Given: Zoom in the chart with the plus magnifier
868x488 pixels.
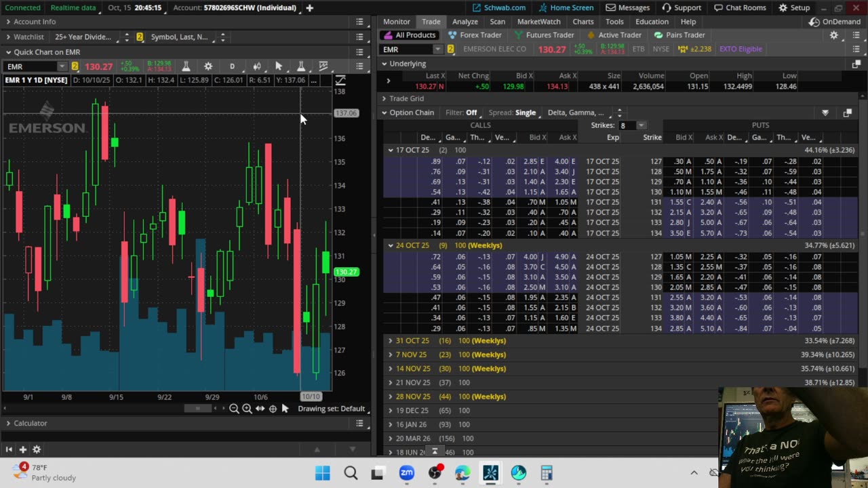Looking at the screenshot, I should [x=247, y=409].
